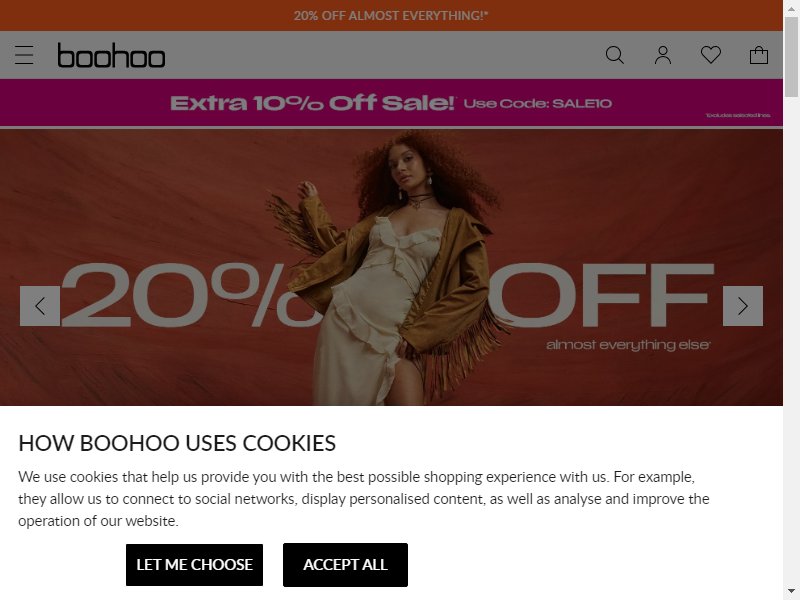
Task: Click the boohoo logo
Action: point(111,55)
